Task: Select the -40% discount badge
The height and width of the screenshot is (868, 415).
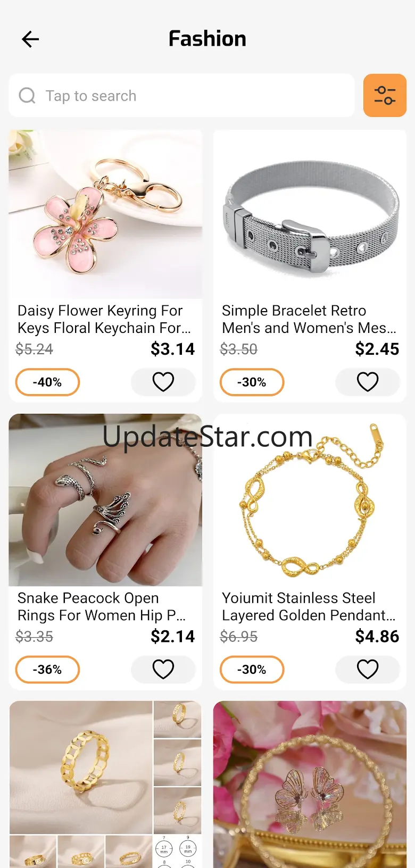Action: coord(47,382)
